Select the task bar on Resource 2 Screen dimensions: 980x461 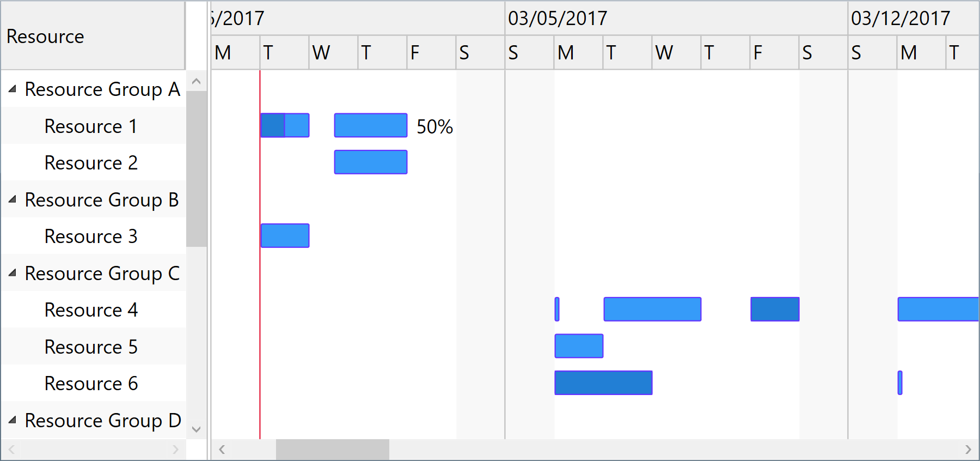click(x=370, y=161)
